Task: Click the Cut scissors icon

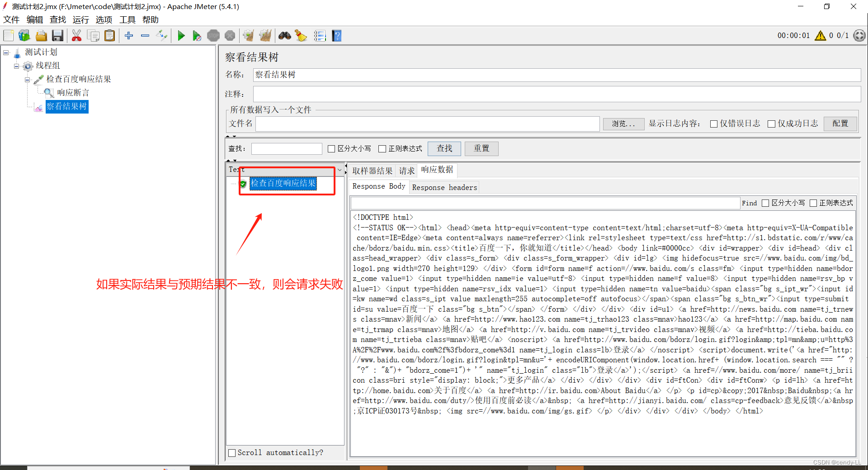Action: 76,36
